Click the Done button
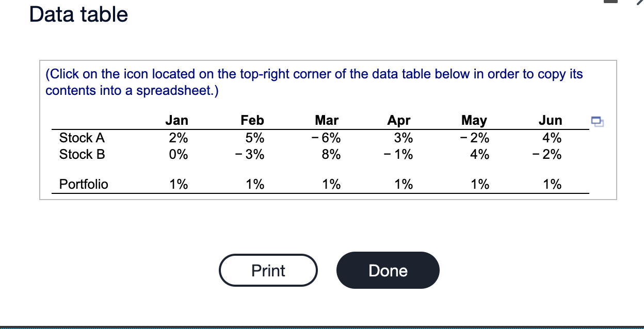The height and width of the screenshot is (329, 644). pyautogui.click(x=388, y=270)
